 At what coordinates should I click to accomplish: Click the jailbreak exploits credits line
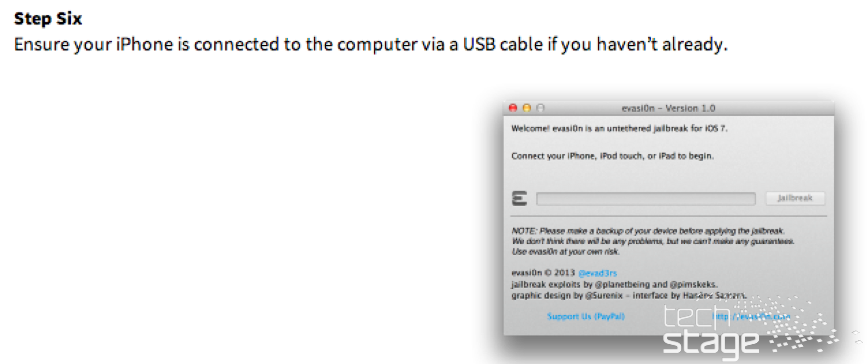click(614, 284)
